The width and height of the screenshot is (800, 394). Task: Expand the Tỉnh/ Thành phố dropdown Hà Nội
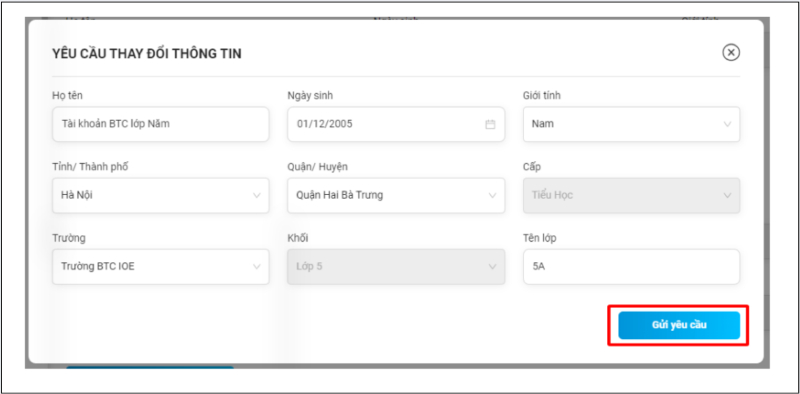coord(160,195)
